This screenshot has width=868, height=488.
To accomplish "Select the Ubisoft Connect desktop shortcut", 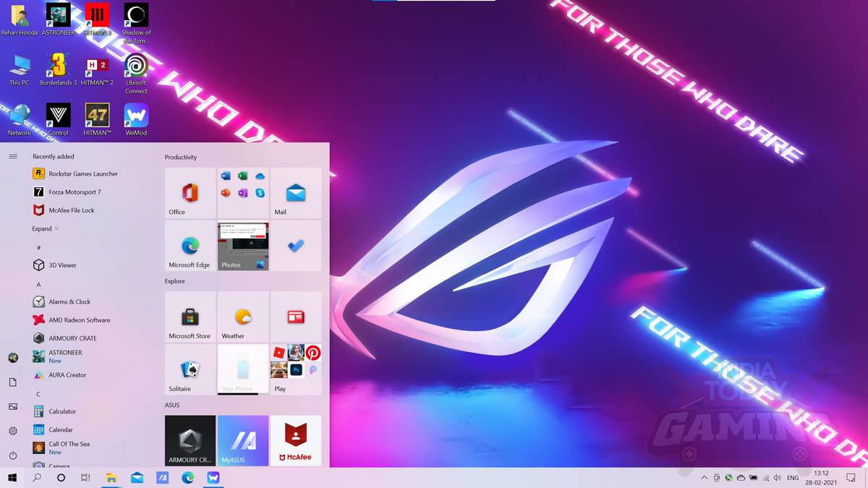I will point(136,74).
